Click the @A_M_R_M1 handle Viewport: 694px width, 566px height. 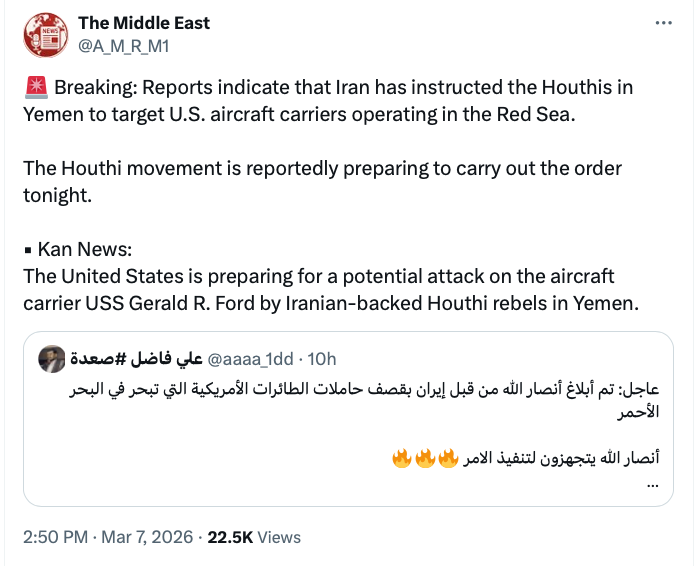click(x=124, y=44)
